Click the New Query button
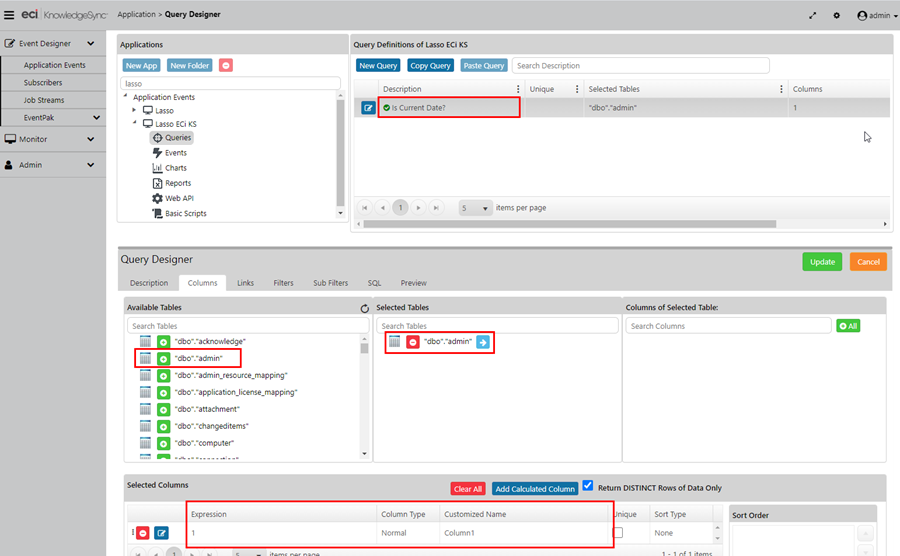Viewport: 900px width, 556px height. (378, 65)
